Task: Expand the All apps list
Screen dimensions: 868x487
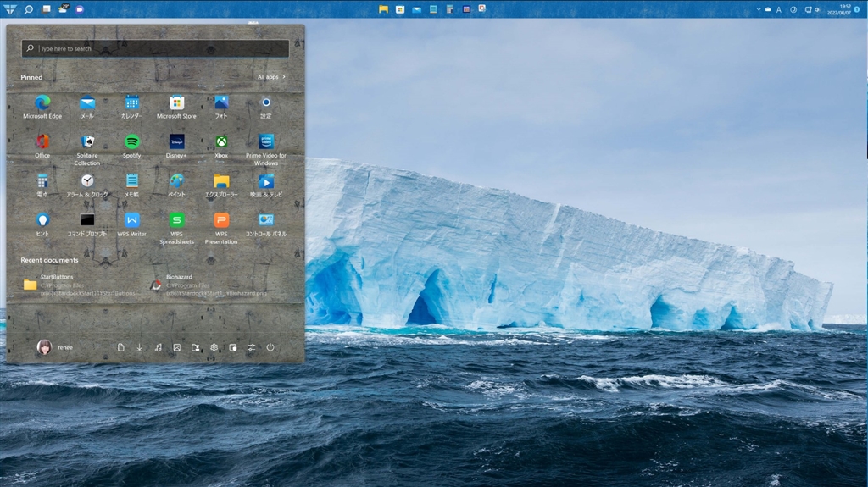Action: pyautogui.click(x=271, y=77)
